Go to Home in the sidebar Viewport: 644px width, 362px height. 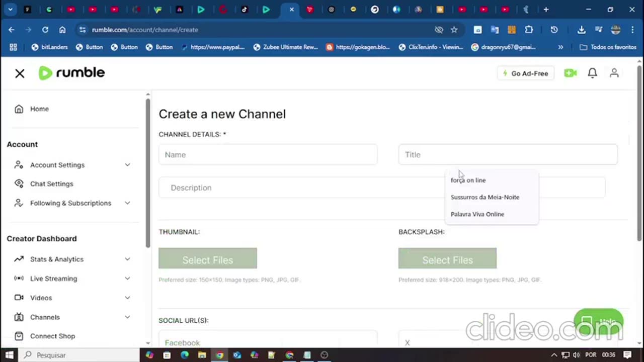(x=39, y=109)
